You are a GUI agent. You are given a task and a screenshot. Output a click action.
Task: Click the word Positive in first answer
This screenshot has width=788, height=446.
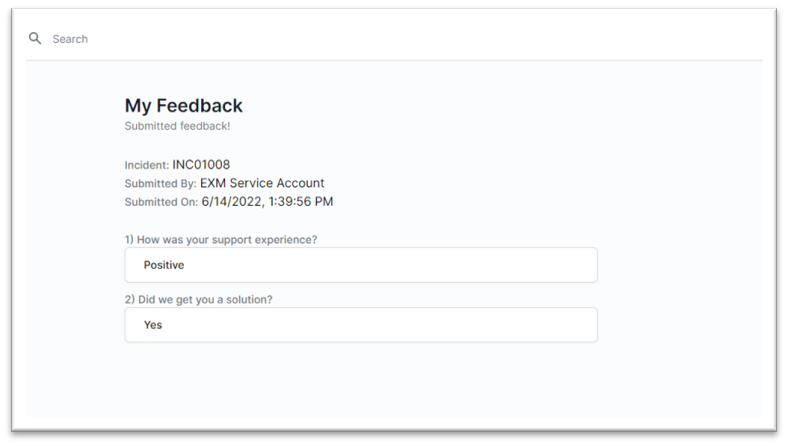[164, 265]
